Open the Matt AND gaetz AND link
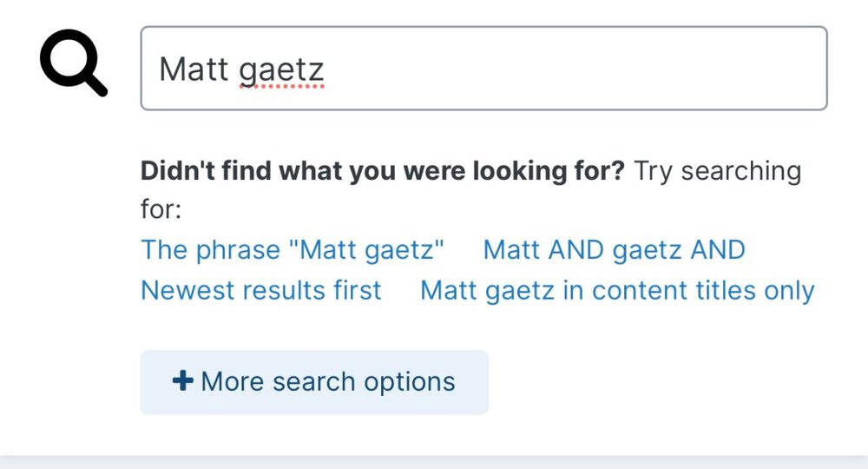868x469 pixels. coord(614,250)
